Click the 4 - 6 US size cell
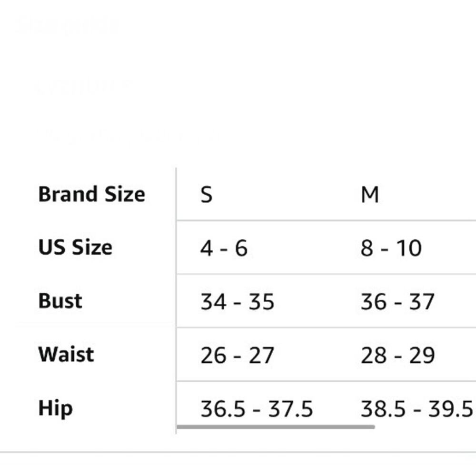Image resolution: width=476 pixels, height=476 pixels. click(x=224, y=248)
